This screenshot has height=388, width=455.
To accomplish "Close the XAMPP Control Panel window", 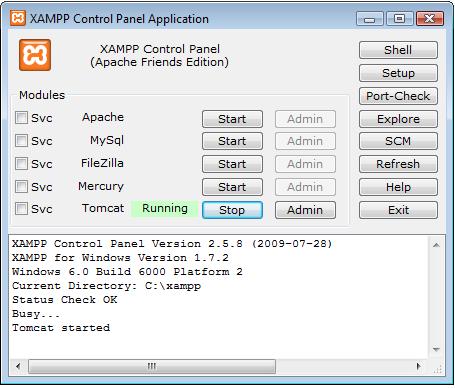I will click(x=430, y=19).
